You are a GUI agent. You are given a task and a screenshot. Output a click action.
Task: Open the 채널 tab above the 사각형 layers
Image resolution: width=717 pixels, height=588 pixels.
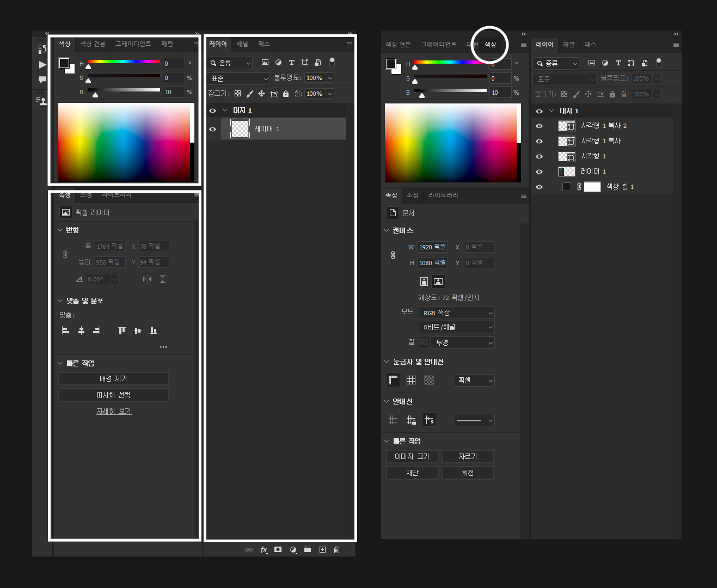[569, 45]
